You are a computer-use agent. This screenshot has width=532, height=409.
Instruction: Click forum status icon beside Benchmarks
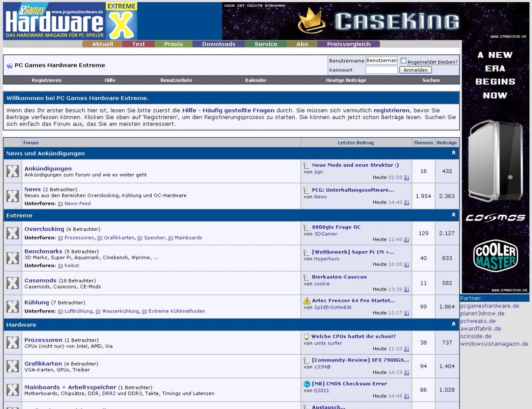pyautogui.click(x=12, y=258)
